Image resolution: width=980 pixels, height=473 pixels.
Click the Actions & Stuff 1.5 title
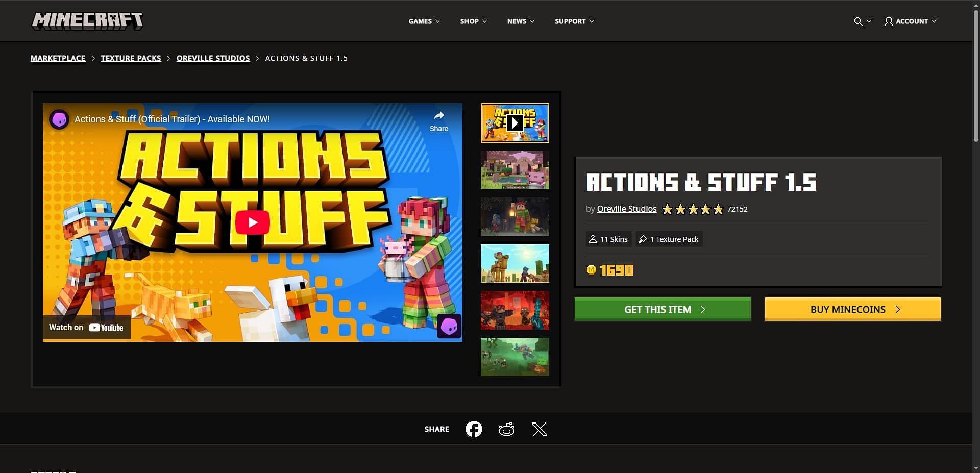point(701,182)
